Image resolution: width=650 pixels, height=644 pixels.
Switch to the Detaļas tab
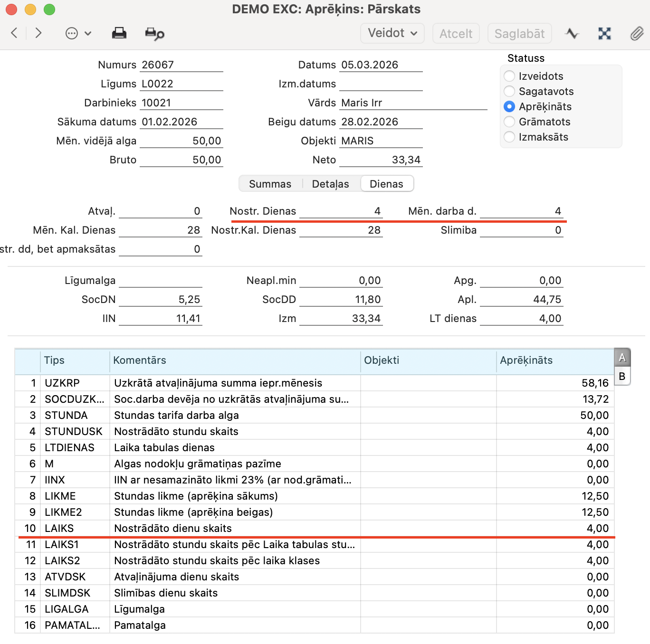point(330,184)
